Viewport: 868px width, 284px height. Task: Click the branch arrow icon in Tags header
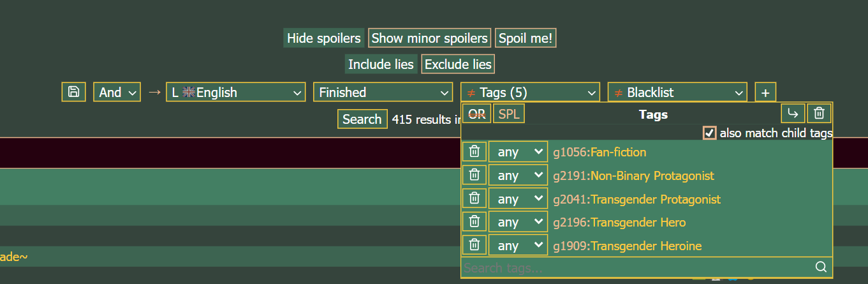tap(793, 114)
